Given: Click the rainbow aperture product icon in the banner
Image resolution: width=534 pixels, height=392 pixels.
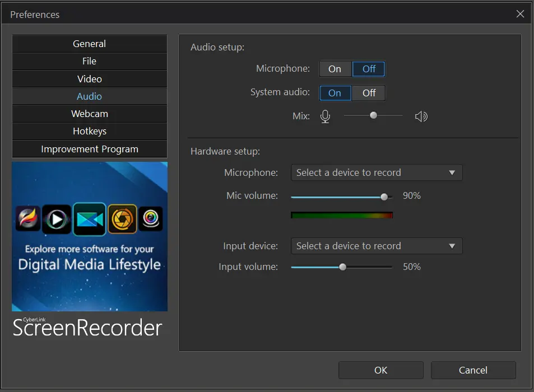Looking at the screenshot, I should point(151,220).
